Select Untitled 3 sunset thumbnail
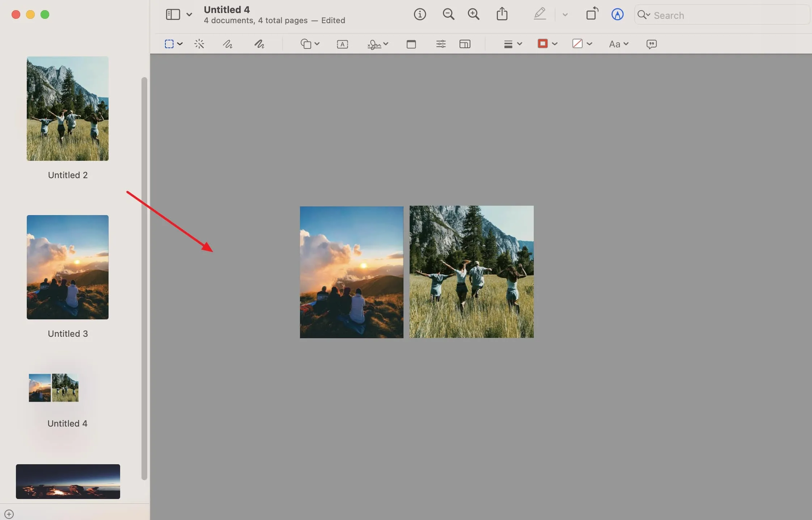Screen dimensions: 812x520 coord(68,267)
